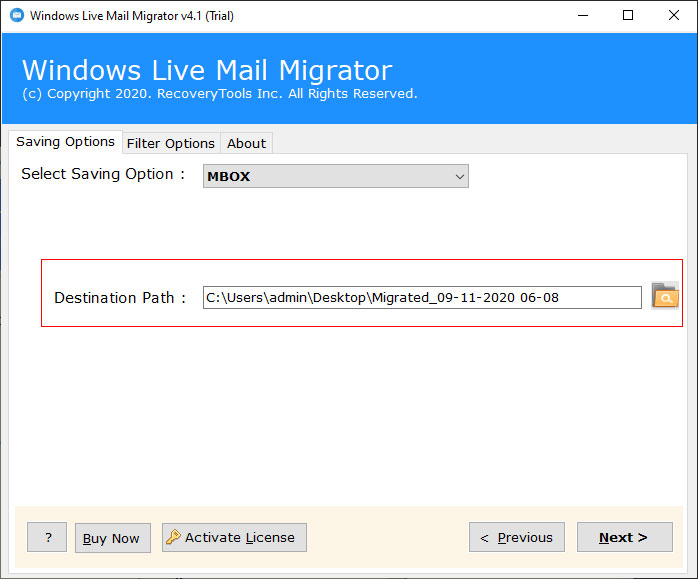Switch to the Saving Options tab
The width and height of the screenshot is (698, 579).
tap(65, 142)
